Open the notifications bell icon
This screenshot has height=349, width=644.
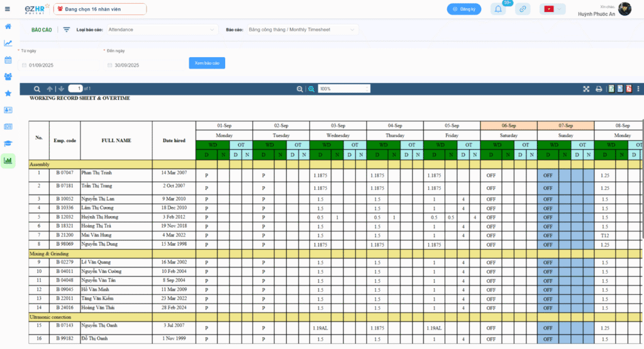498,9
